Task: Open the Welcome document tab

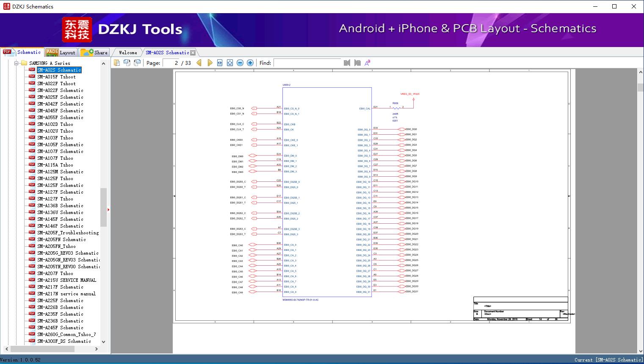Action: coord(128,53)
